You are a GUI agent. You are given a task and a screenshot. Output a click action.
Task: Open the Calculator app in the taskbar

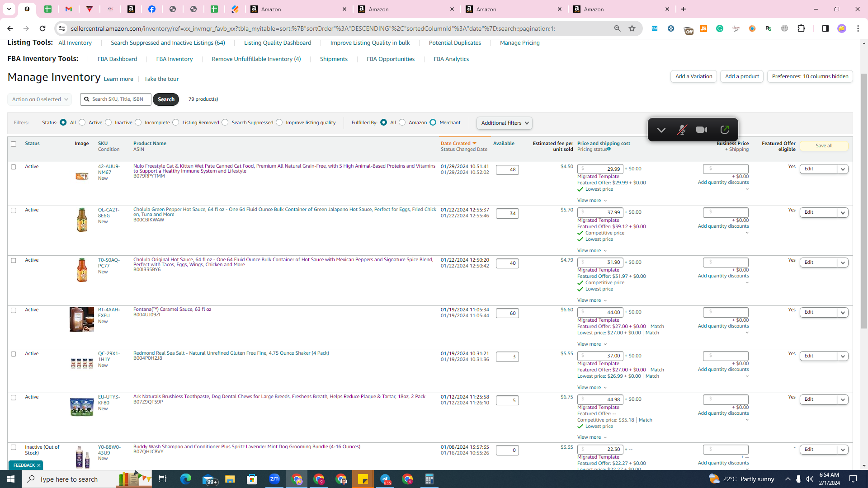pos(429,479)
